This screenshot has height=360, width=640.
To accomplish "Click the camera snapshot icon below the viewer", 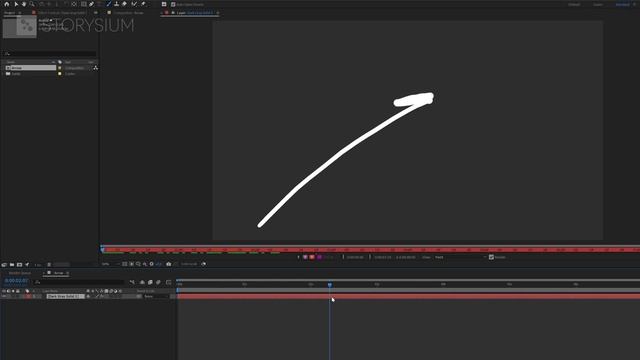I will tap(169, 264).
